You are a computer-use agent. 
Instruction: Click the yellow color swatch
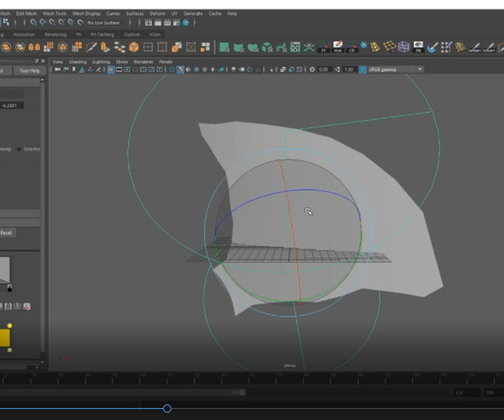click(x=5, y=338)
